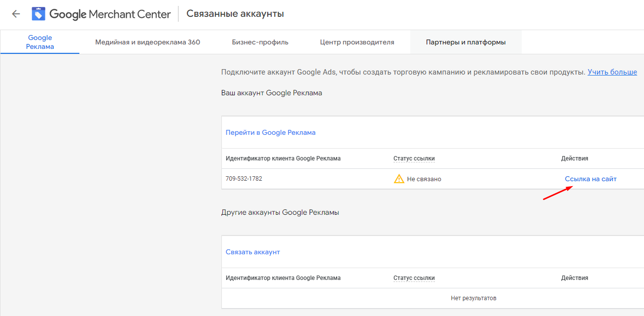
Task: Click the Перейти в Google Реклама link
Action: pos(270,132)
